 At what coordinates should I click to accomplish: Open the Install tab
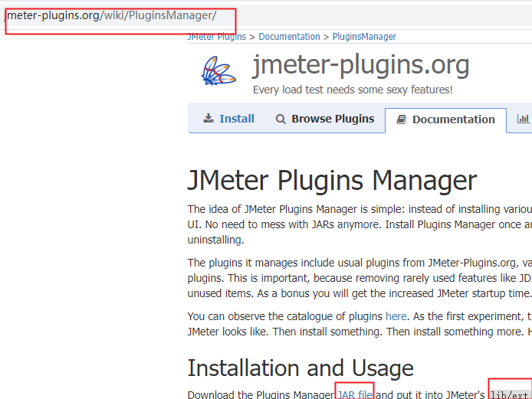click(x=228, y=119)
